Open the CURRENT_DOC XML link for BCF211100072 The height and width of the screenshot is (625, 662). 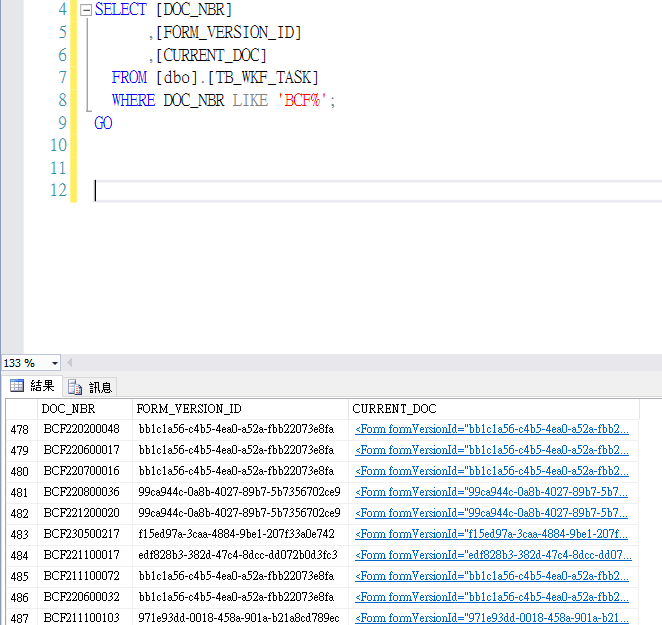[x=492, y=576]
